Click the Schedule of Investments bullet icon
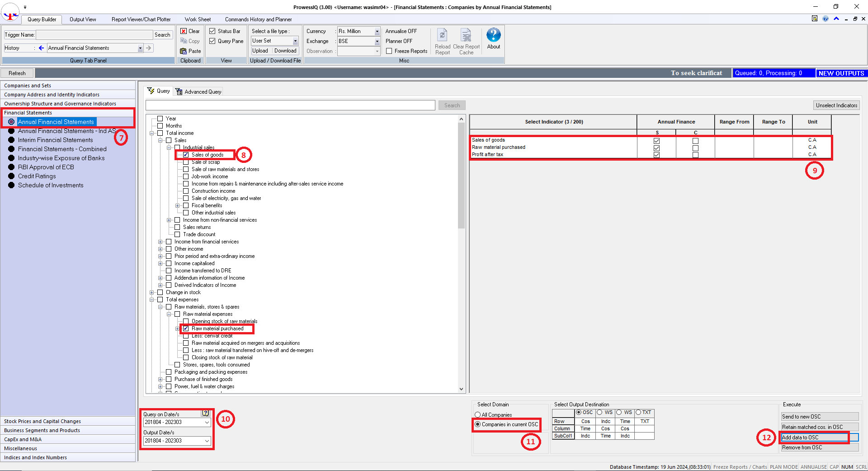The width and height of the screenshot is (868, 471). [x=11, y=185]
